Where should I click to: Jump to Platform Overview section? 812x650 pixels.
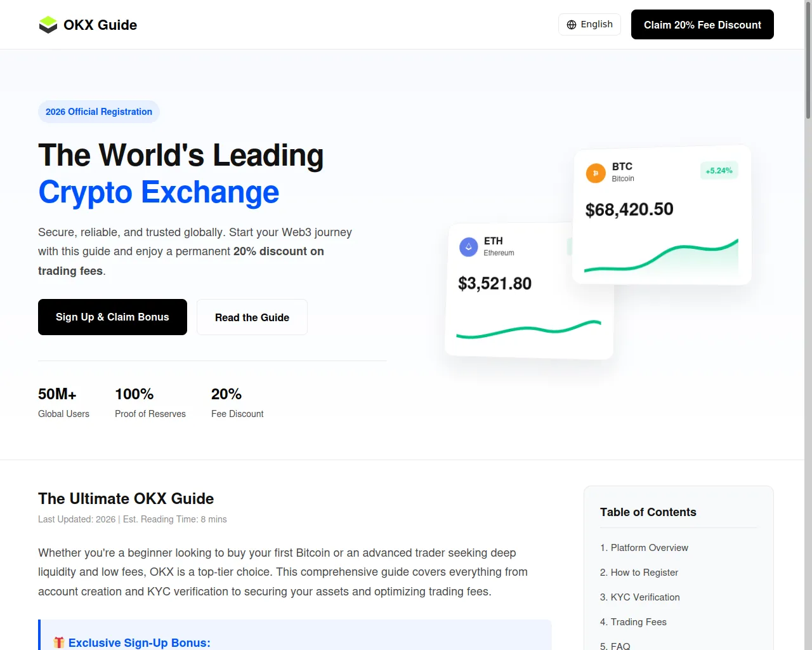[x=644, y=548]
